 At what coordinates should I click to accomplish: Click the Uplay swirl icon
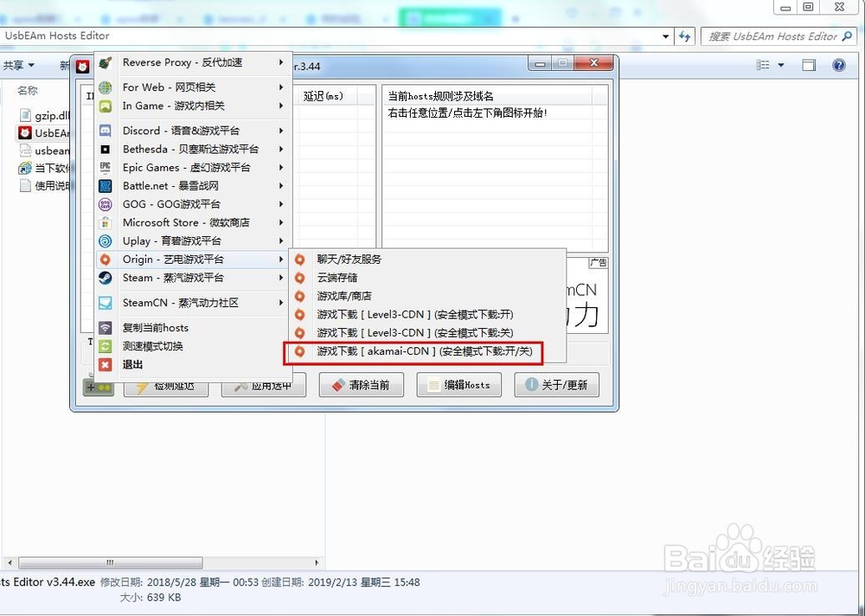[x=105, y=241]
